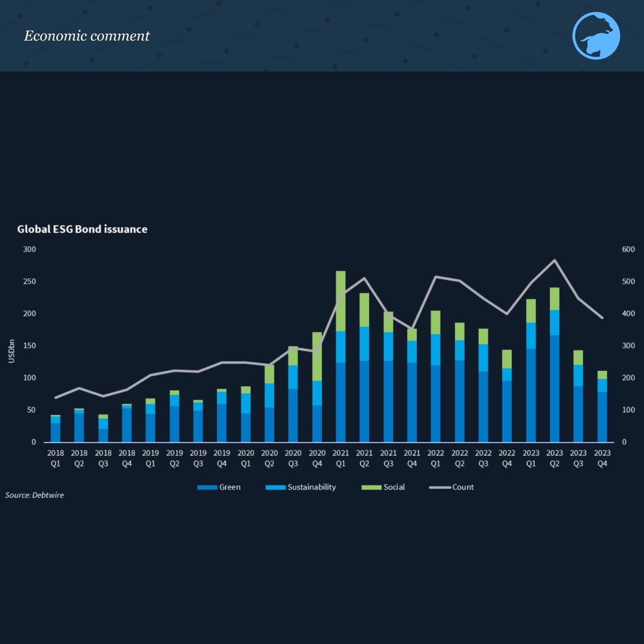Click the Social legend label
This screenshot has width=644, height=644.
click(x=394, y=487)
